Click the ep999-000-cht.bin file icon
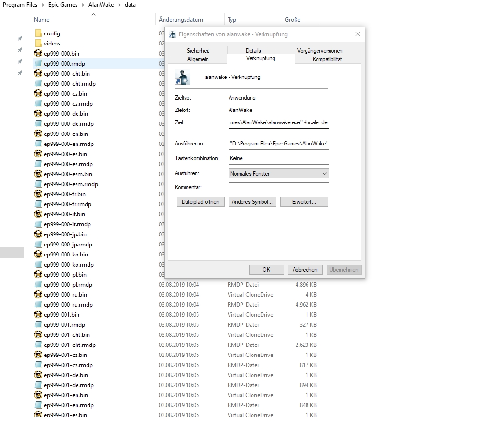The height and width of the screenshot is (423, 504). pos(38,73)
